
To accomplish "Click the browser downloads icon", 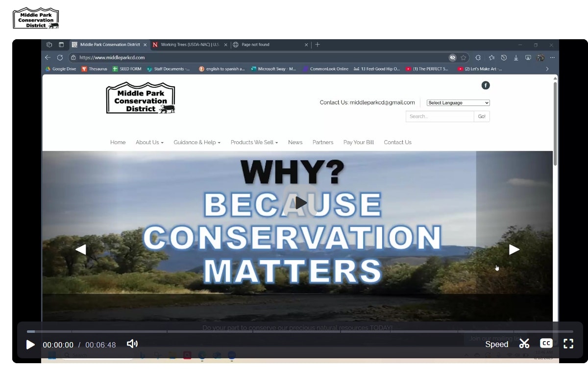I will (x=516, y=57).
